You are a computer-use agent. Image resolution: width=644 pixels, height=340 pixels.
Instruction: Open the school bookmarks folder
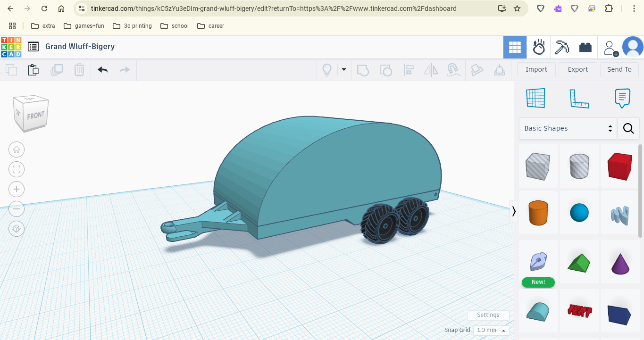(175, 26)
